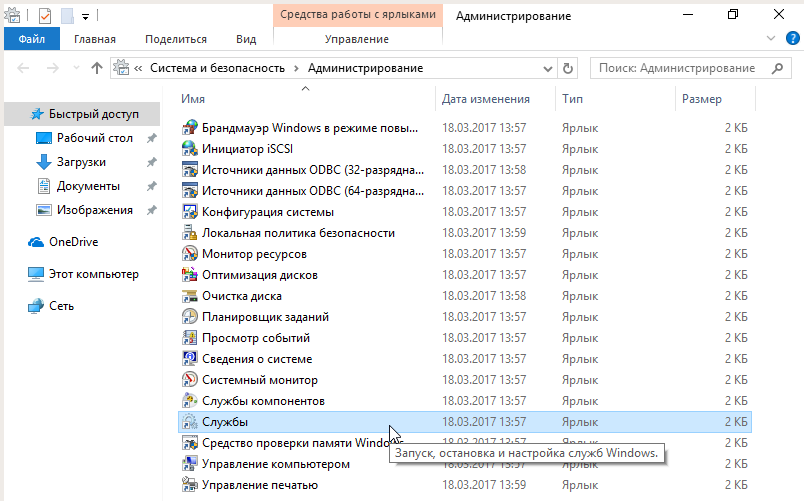The width and height of the screenshot is (804, 501).
Task: Select the Средство проверки памяти icon
Action: click(x=190, y=443)
